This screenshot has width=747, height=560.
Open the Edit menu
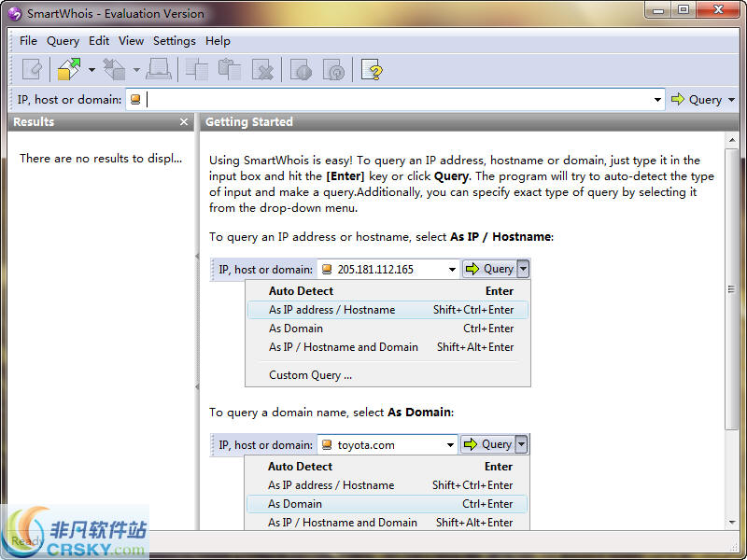click(x=99, y=41)
